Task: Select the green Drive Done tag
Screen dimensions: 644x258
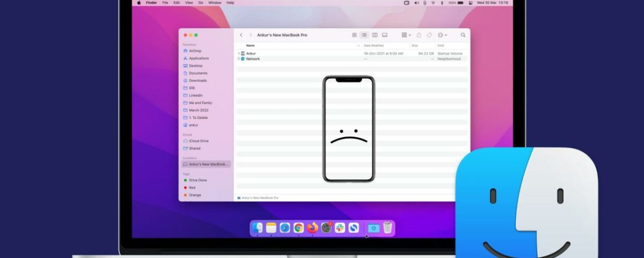Action: pos(195,180)
